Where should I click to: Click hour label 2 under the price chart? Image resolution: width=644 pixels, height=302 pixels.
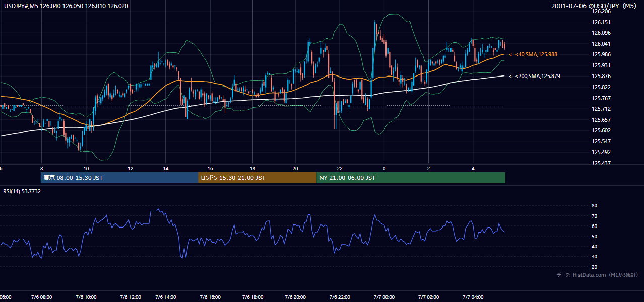(x=428, y=168)
